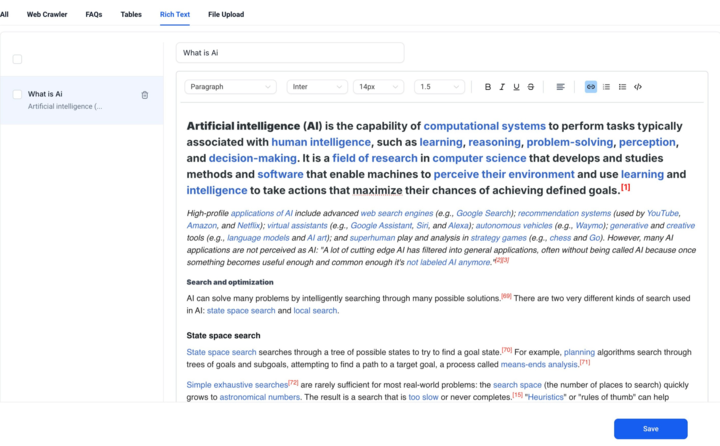Apply italic formatting to text

click(x=502, y=87)
